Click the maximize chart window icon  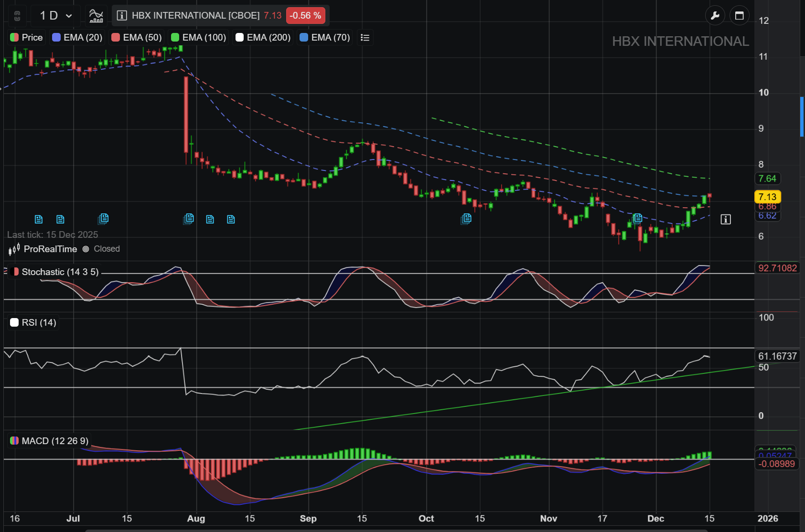click(739, 16)
